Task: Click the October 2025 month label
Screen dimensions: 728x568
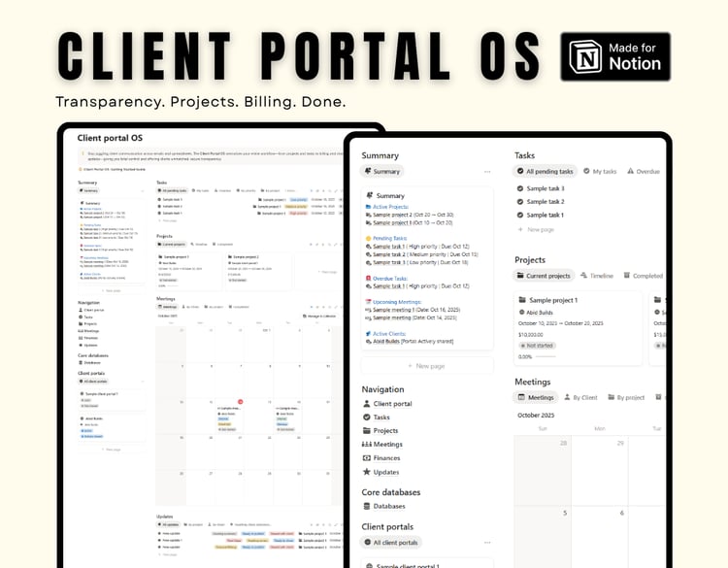Action: coord(536,416)
